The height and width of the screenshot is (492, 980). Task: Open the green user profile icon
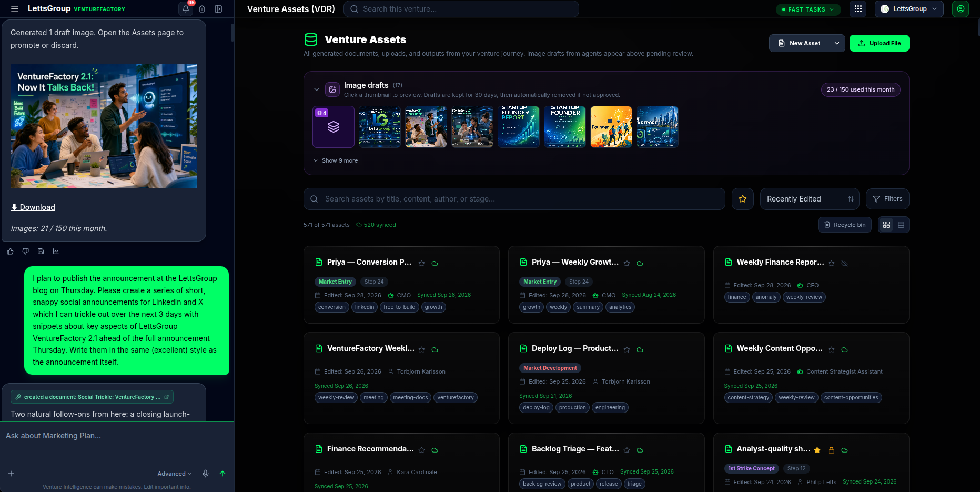pos(961,9)
